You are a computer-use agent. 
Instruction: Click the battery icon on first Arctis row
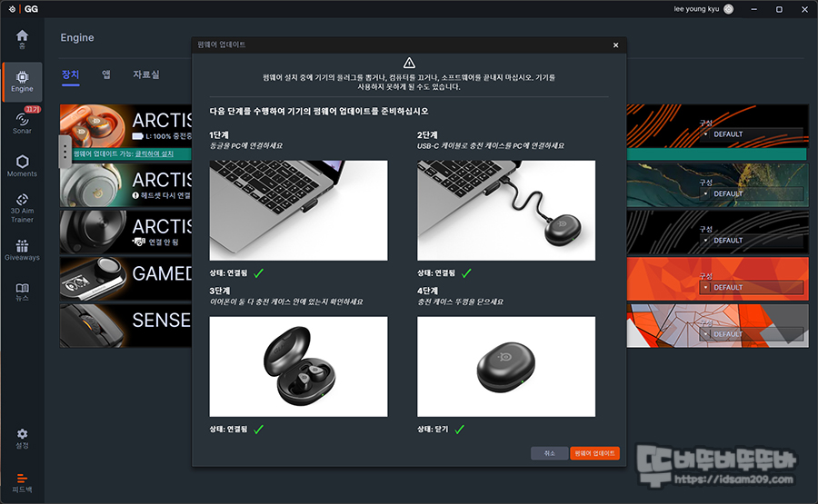pyautogui.click(x=138, y=136)
